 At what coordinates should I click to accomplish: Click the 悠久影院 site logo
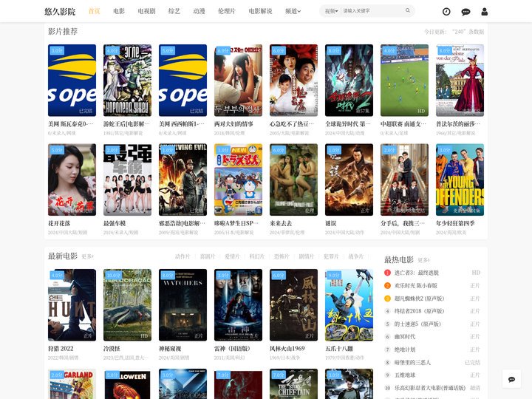point(60,11)
